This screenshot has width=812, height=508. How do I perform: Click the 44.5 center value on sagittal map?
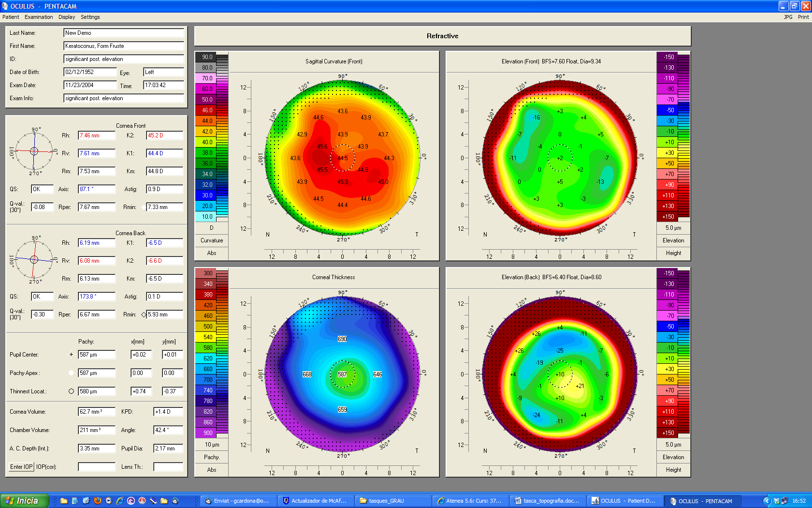(x=343, y=158)
